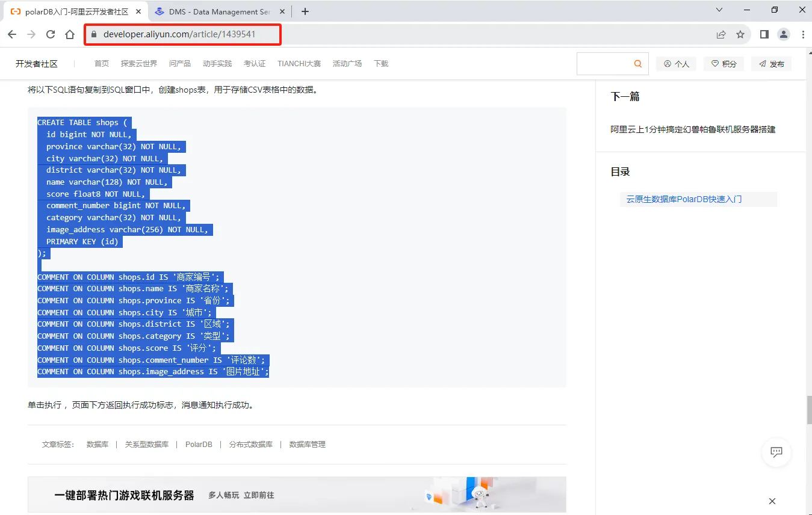
Task: Click the 分布式数据库 article tag
Action: 251,445
